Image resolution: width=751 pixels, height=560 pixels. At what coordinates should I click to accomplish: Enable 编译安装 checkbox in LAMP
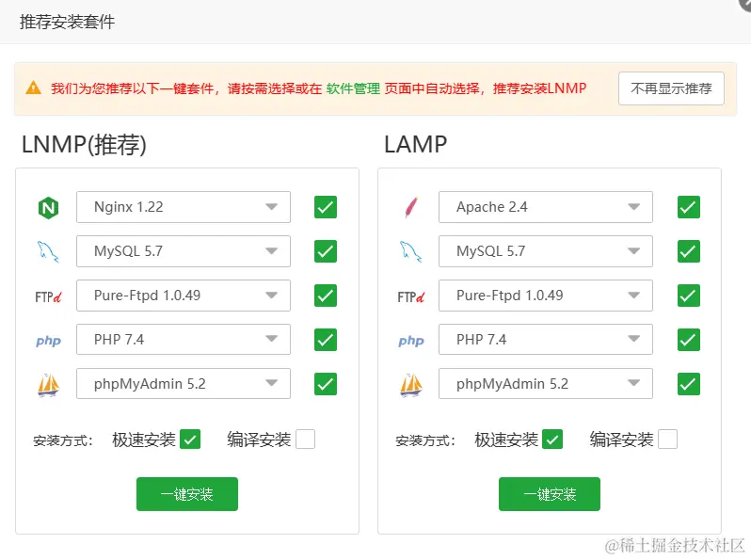pyautogui.click(x=667, y=440)
